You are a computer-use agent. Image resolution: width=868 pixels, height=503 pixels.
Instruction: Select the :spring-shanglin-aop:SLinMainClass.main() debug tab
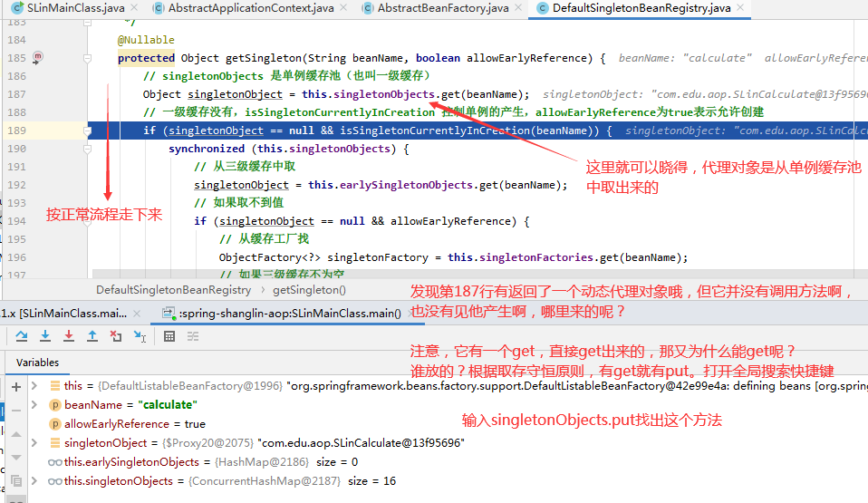coord(290,314)
